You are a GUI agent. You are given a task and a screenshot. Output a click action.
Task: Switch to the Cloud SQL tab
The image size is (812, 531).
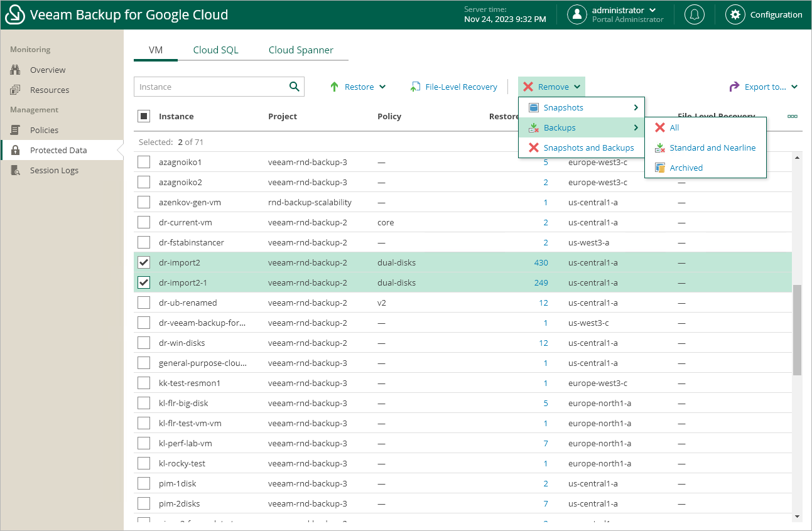215,50
